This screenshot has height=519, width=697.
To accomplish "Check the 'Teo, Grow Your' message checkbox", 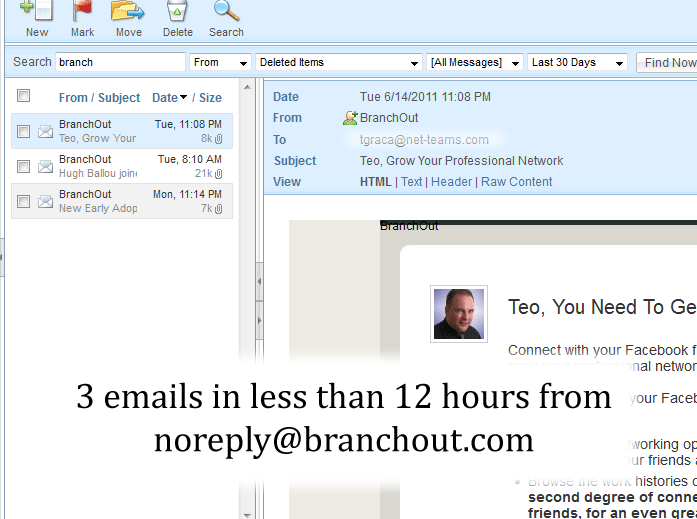I will click(x=23, y=131).
